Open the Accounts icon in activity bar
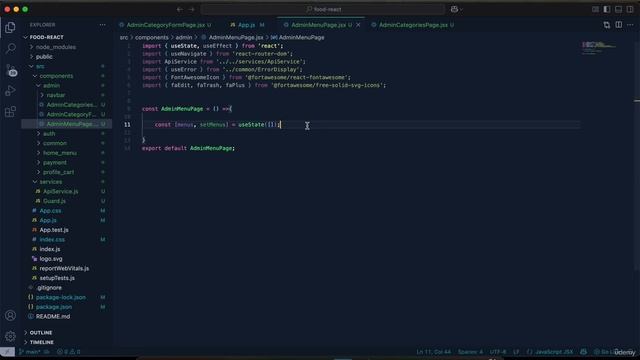The width and height of the screenshot is (640, 360). [x=11, y=315]
